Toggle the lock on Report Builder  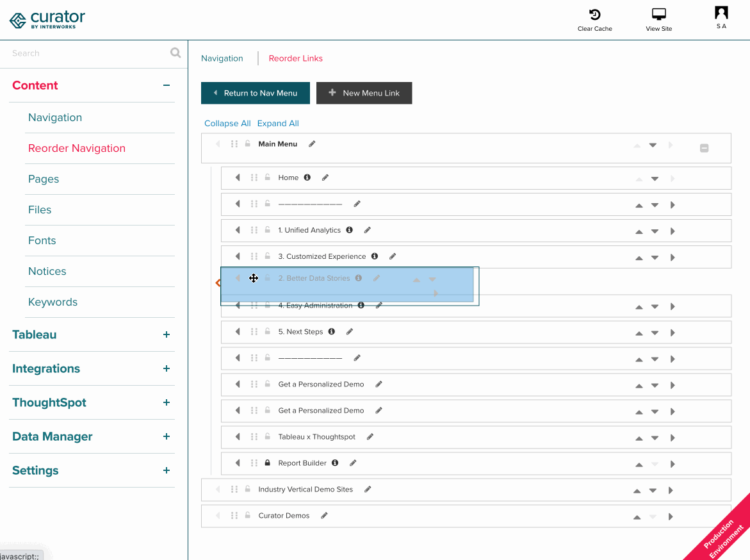coord(267,463)
